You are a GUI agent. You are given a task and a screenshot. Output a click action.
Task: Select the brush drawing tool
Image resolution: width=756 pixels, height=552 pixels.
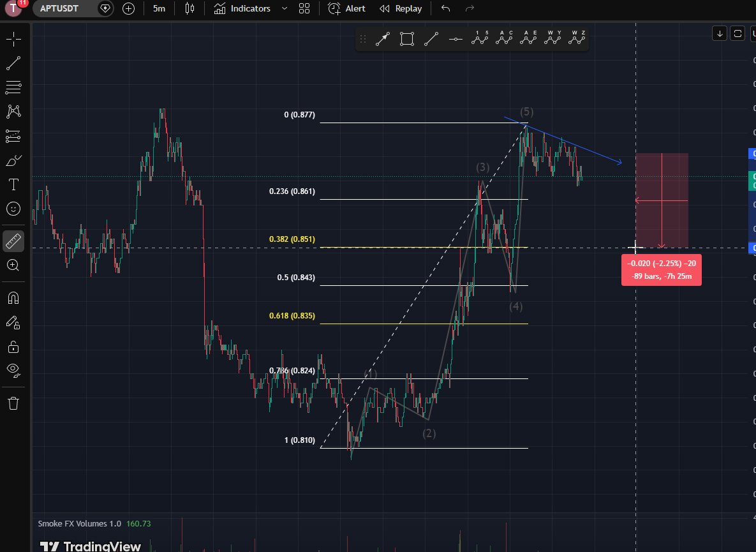pyautogui.click(x=13, y=160)
